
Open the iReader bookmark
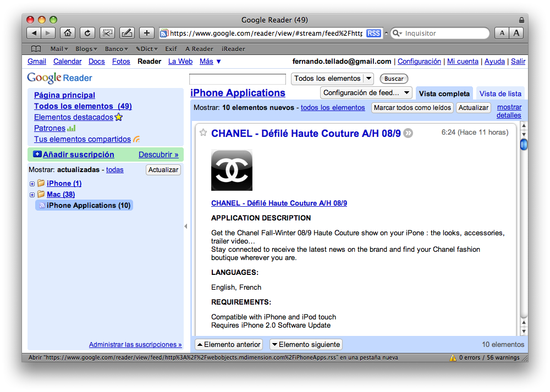233,49
